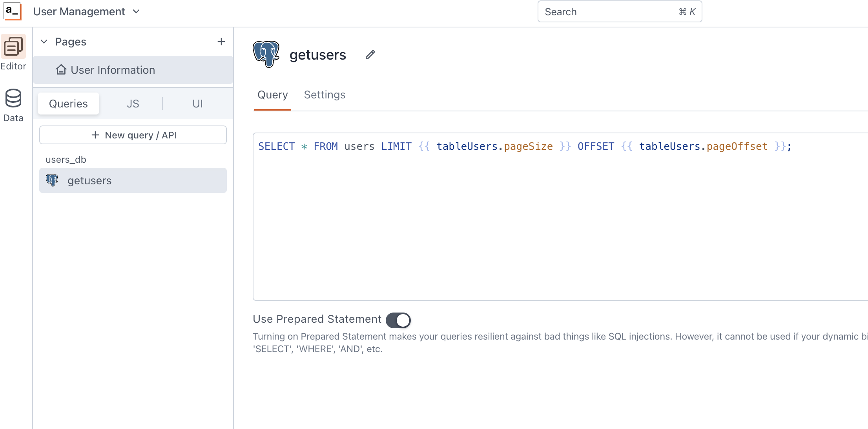868x429 pixels.
Task: Click the pencil edit icon for getusers
Action: click(370, 54)
